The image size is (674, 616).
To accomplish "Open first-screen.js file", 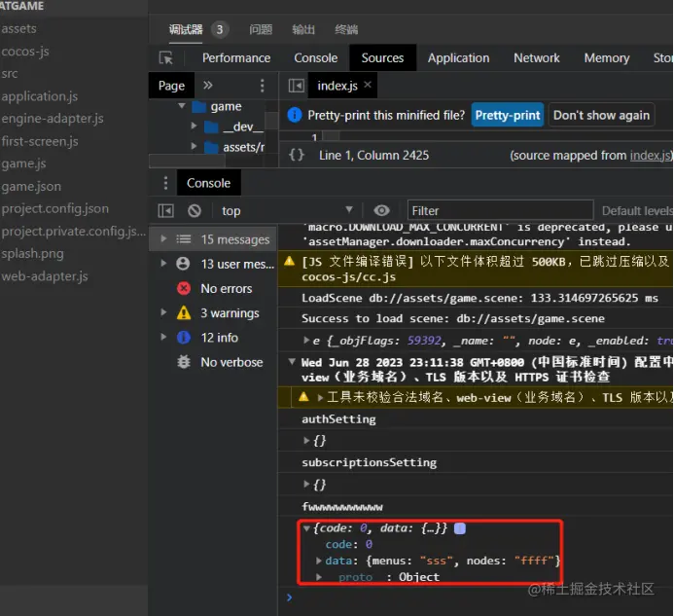I will (40, 141).
